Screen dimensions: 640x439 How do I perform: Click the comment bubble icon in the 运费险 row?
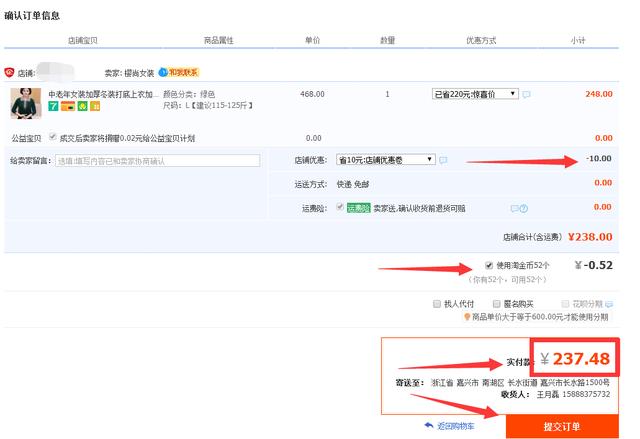point(515,208)
